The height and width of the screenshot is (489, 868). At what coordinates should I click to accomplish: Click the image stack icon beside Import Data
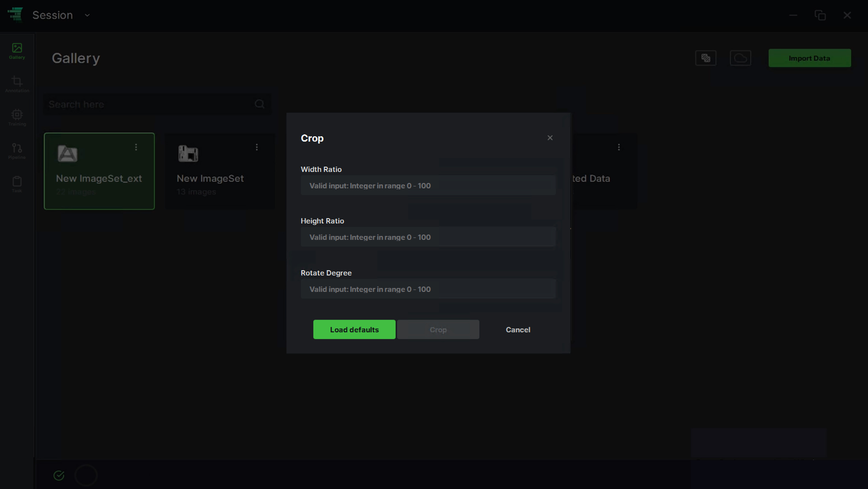tap(706, 58)
